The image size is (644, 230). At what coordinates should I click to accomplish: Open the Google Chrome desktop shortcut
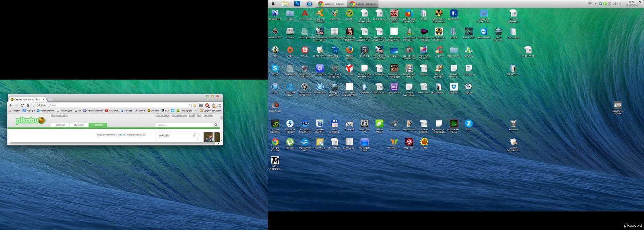pos(275,144)
